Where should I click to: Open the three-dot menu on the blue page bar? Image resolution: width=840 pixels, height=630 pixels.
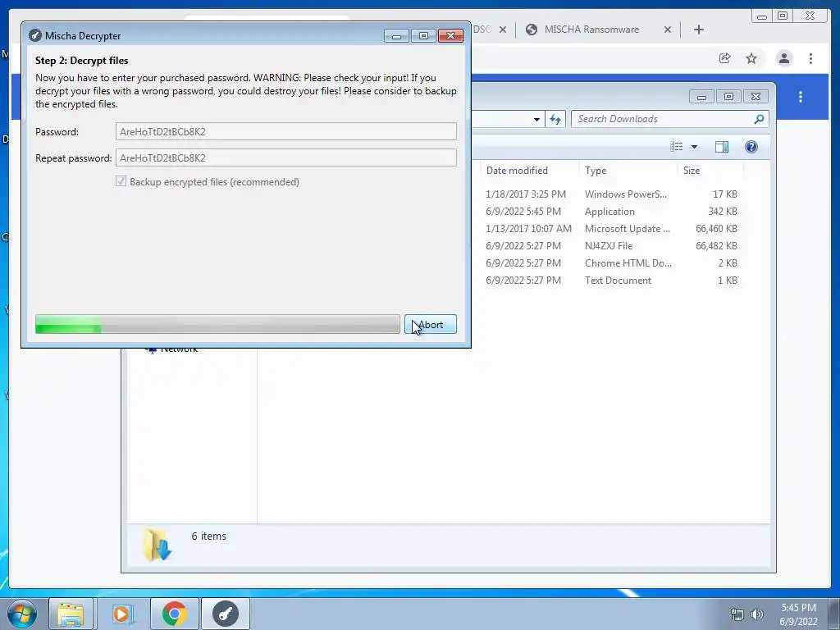tap(801, 97)
